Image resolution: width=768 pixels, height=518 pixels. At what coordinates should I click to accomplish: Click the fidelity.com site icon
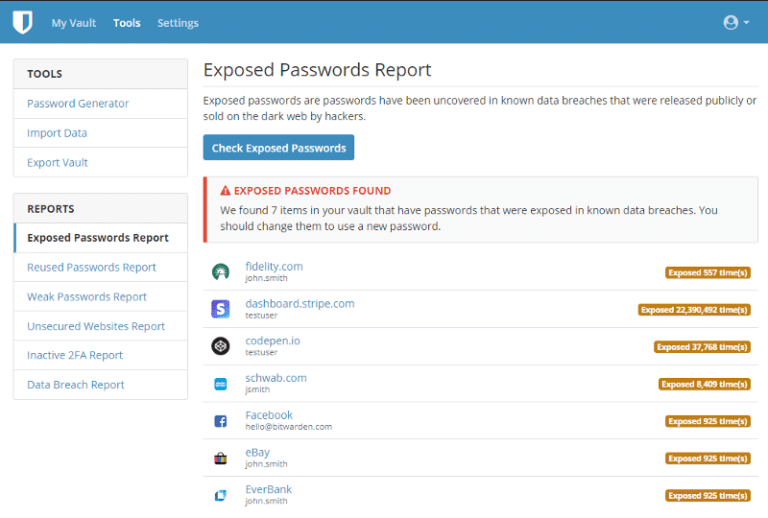(x=221, y=272)
